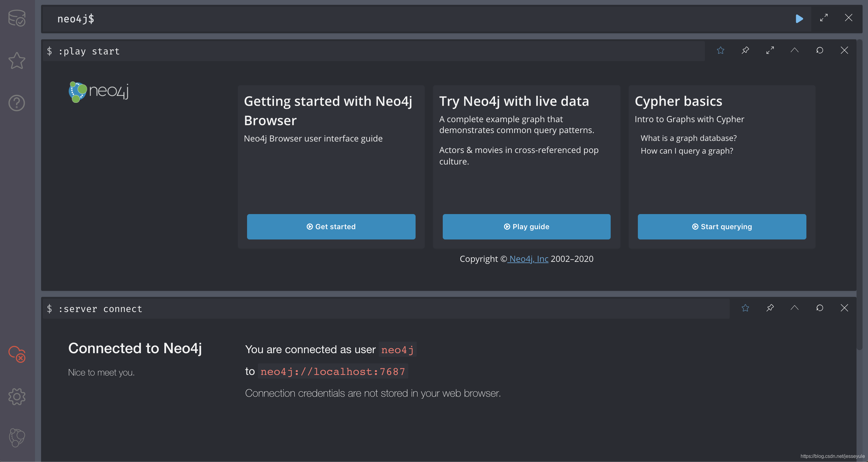This screenshot has width=868, height=462.
Task: Toggle fullscreen for the browser window
Action: coord(825,18)
